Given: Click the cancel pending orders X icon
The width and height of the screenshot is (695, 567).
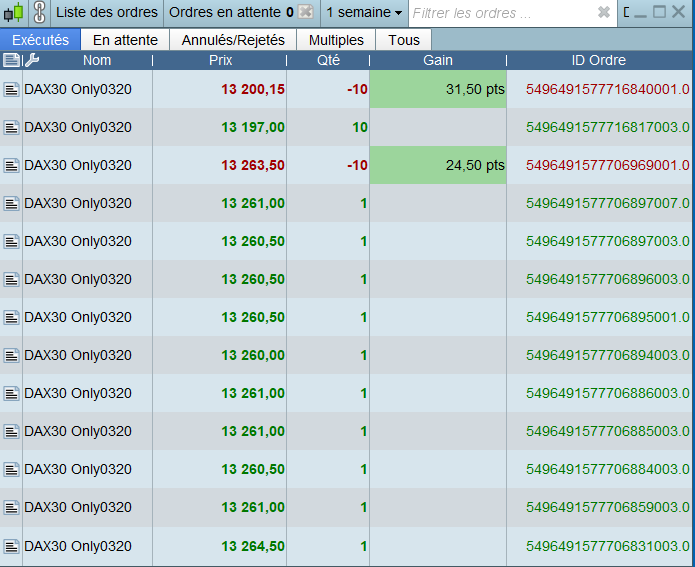Looking at the screenshot, I should click(x=306, y=12).
